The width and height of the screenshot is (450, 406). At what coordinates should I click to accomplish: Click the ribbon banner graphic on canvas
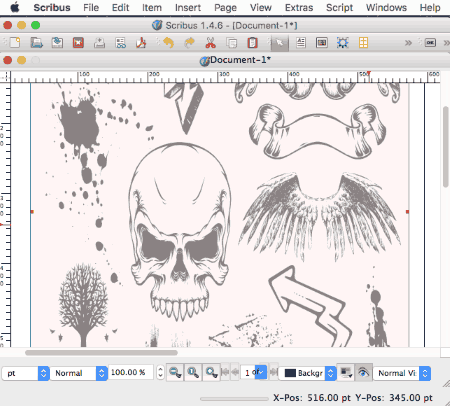[x=317, y=132]
